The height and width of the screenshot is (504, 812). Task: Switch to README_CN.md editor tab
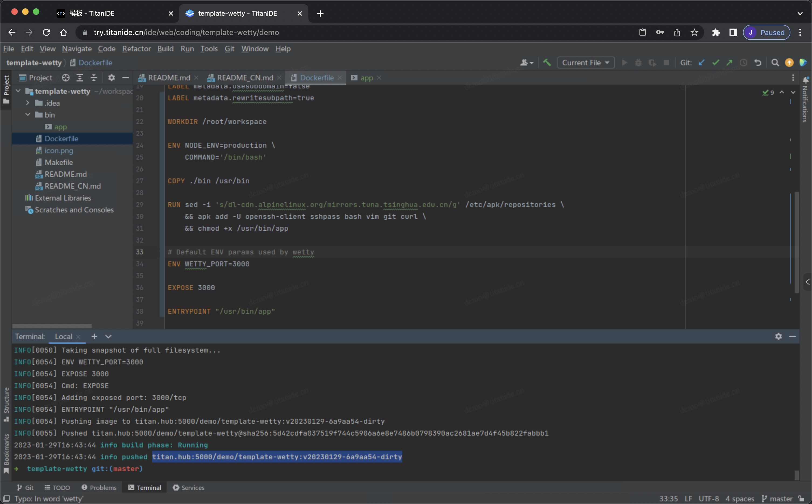tap(245, 78)
